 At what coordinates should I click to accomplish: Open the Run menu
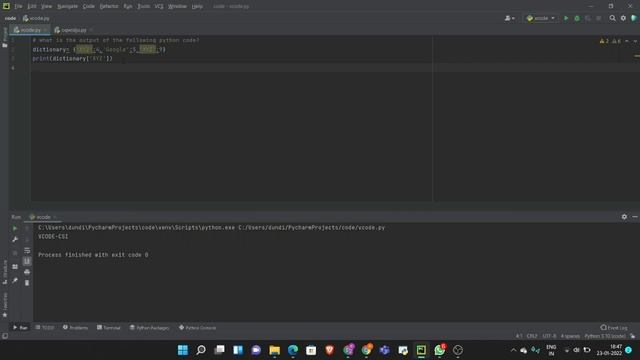pyautogui.click(x=128, y=6)
